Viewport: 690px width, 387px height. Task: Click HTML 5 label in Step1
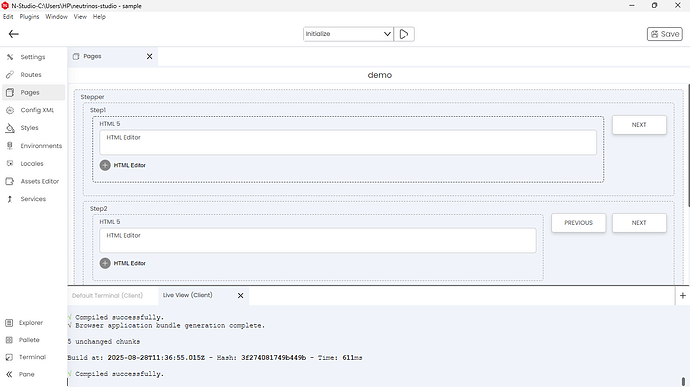tap(110, 124)
